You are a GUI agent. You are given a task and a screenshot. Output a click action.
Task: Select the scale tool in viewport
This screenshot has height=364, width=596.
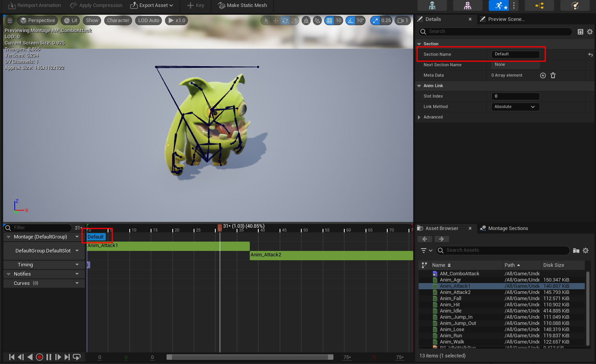294,21
